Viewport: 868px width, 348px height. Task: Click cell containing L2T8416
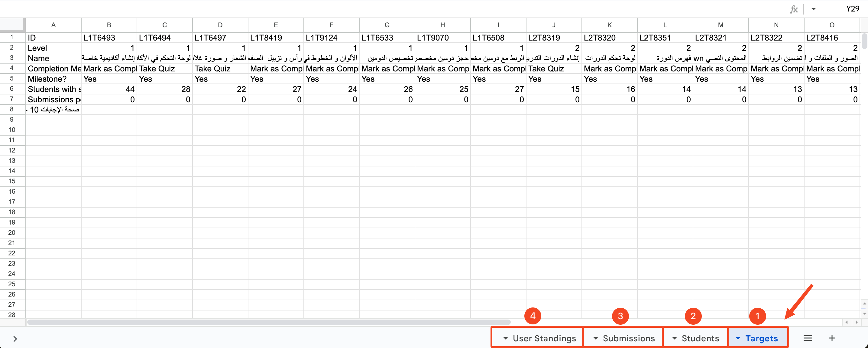832,38
